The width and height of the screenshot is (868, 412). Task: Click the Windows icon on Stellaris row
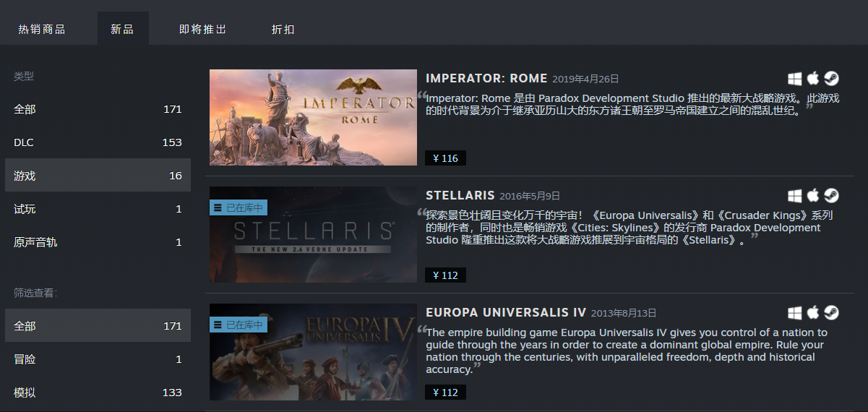click(x=795, y=195)
